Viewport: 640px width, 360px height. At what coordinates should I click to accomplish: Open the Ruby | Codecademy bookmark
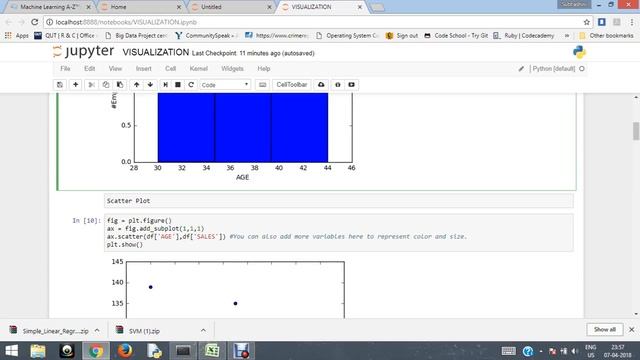[x=524, y=36]
